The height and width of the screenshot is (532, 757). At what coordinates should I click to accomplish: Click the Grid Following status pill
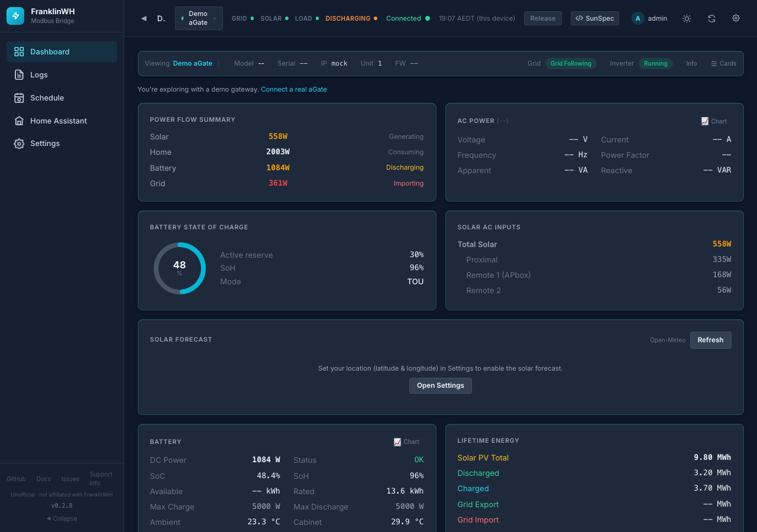571,63
